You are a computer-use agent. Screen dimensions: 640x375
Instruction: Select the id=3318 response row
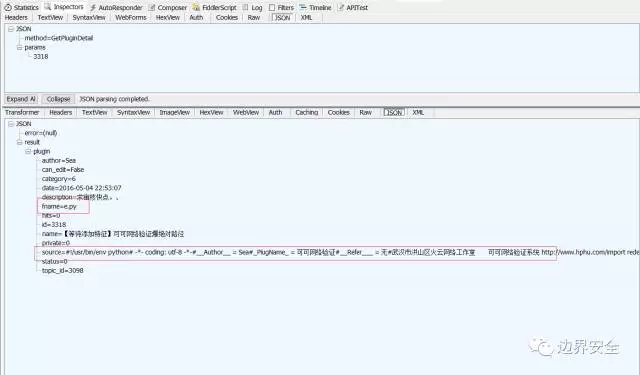54,225
